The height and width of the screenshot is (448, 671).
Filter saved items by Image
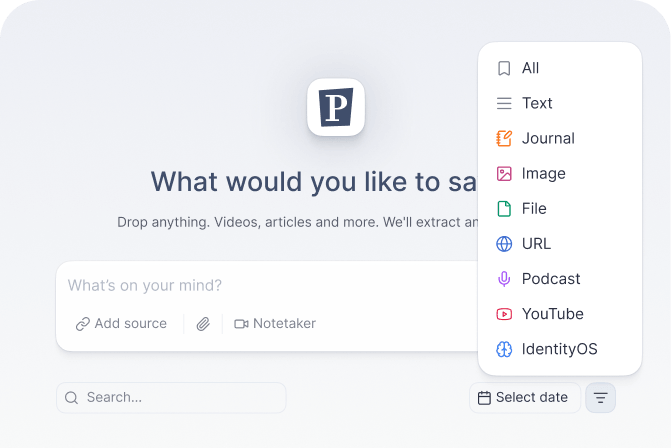[x=559, y=173]
